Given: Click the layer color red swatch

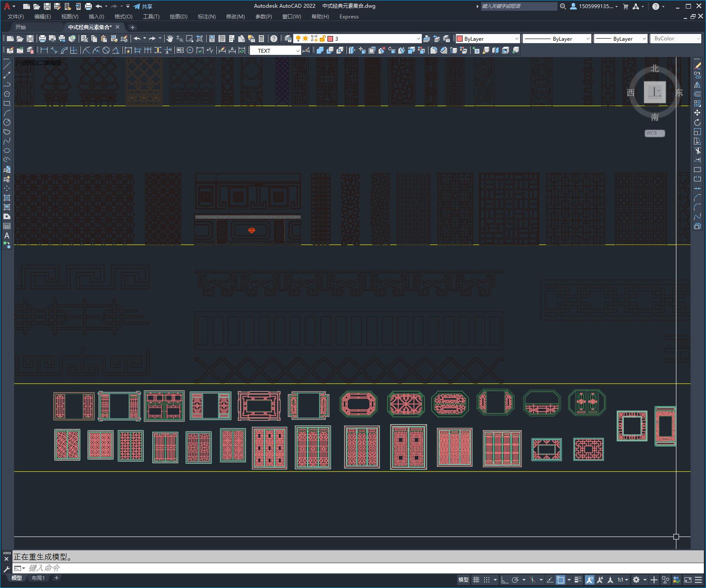Looking at the screenshot, I should pos(330,39).
